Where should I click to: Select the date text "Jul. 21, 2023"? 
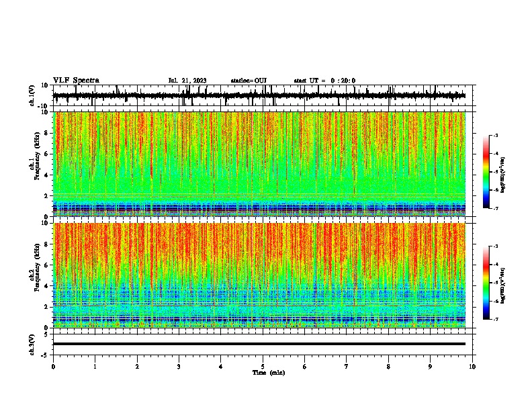187,81
